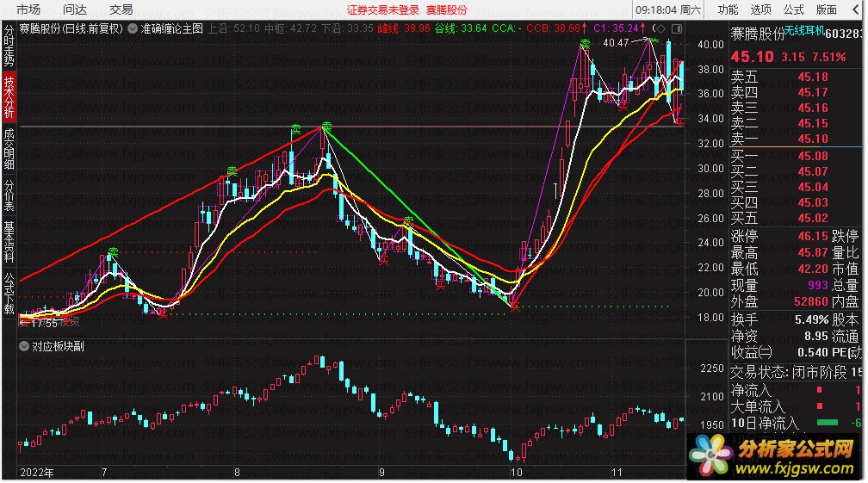Click the 证券交易未登录 login link

(383, 10)
